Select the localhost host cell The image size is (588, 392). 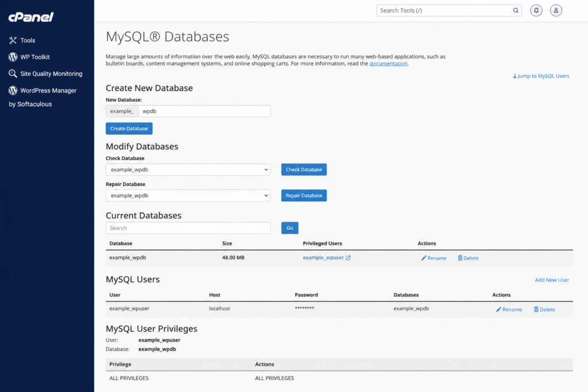coord(219,308)
